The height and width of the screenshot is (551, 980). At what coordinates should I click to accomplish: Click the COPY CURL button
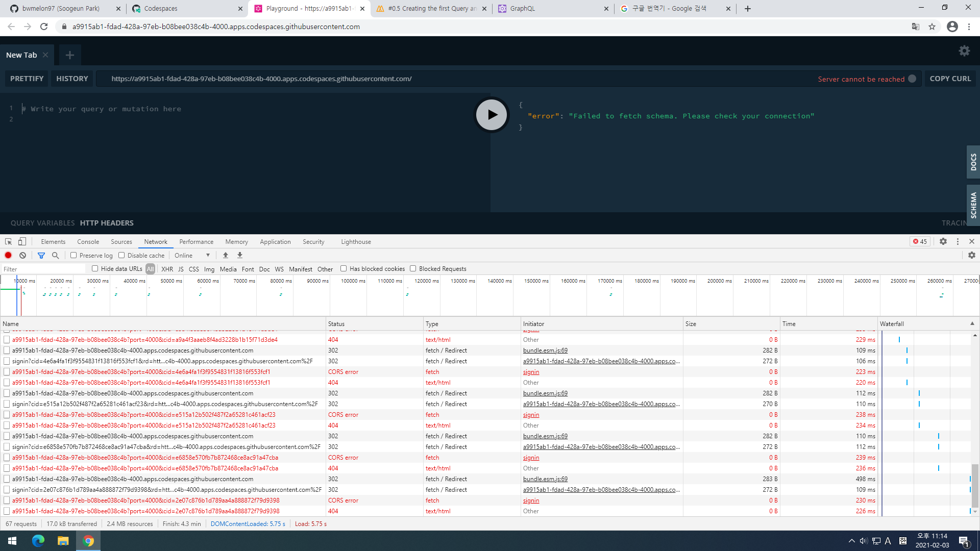(950, 79)
